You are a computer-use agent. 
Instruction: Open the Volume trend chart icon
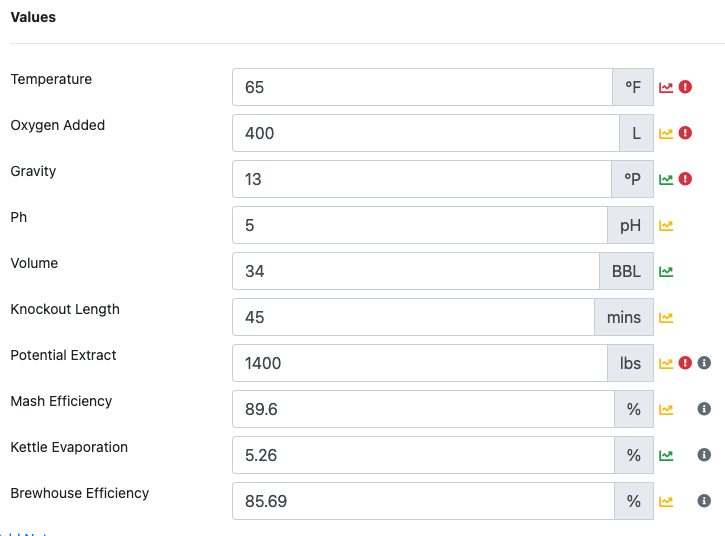coord(666,271)
